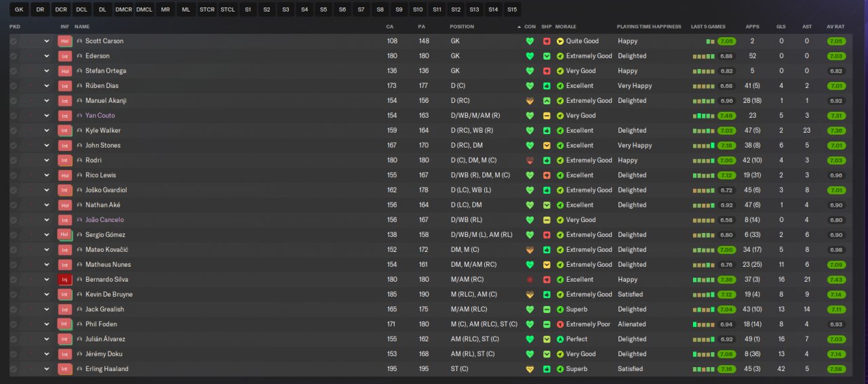Image resolution: width=868 pixels, height=384 pixels.
Task: Toggle the picked checkbox for Mateo Kovačić
Action: tap(14, 250)
